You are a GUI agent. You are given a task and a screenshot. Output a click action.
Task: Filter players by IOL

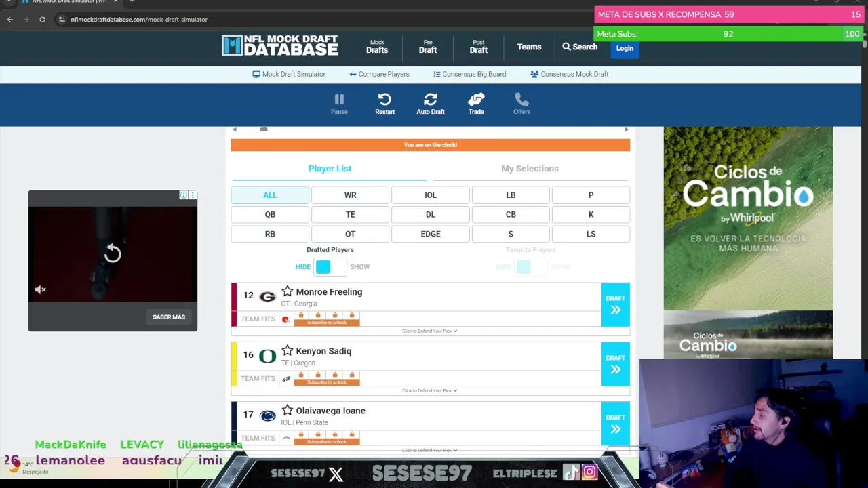tap(430, 195)
